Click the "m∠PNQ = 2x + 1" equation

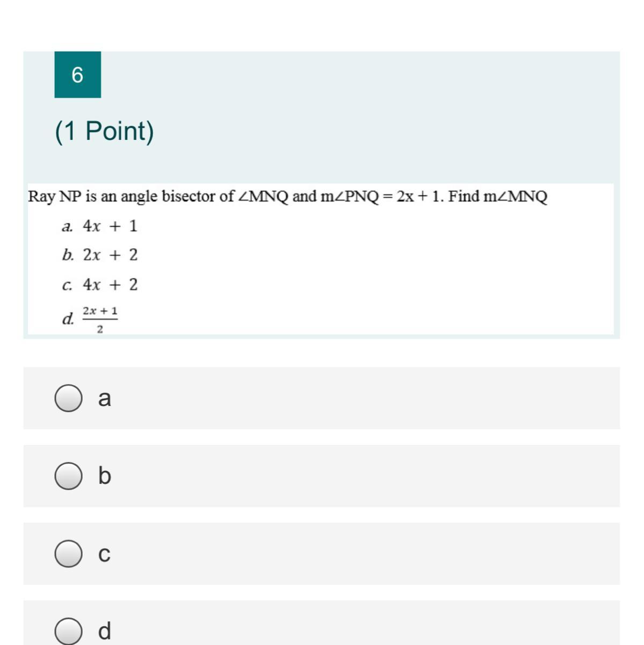[x=381, y=197]
